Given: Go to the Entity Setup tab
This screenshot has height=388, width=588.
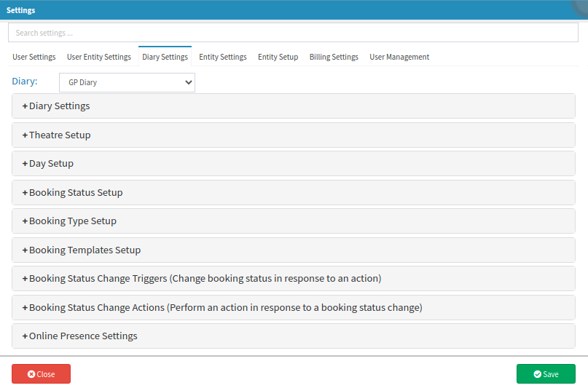Looking at the screenshot, I should (278, 57).
